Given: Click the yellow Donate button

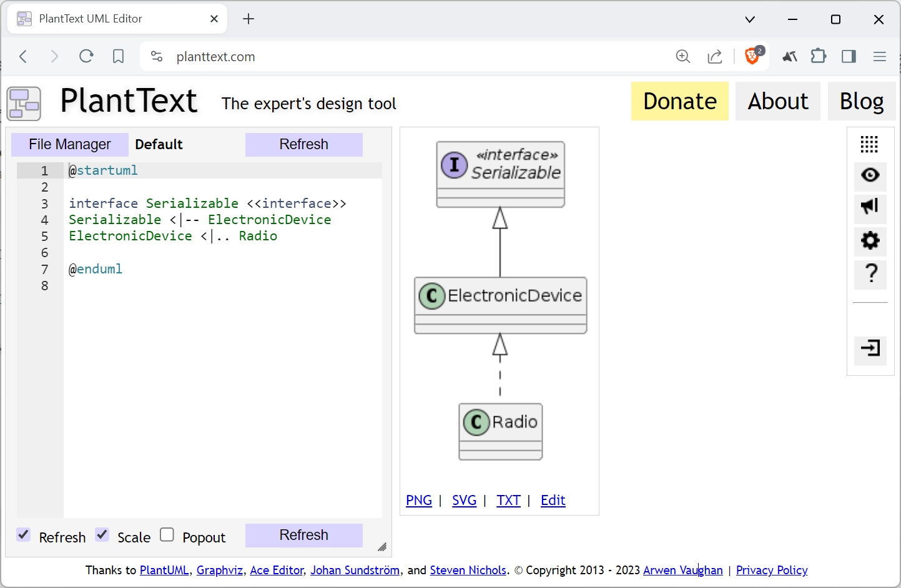Looking at the screenshot, I should point(679,101).
